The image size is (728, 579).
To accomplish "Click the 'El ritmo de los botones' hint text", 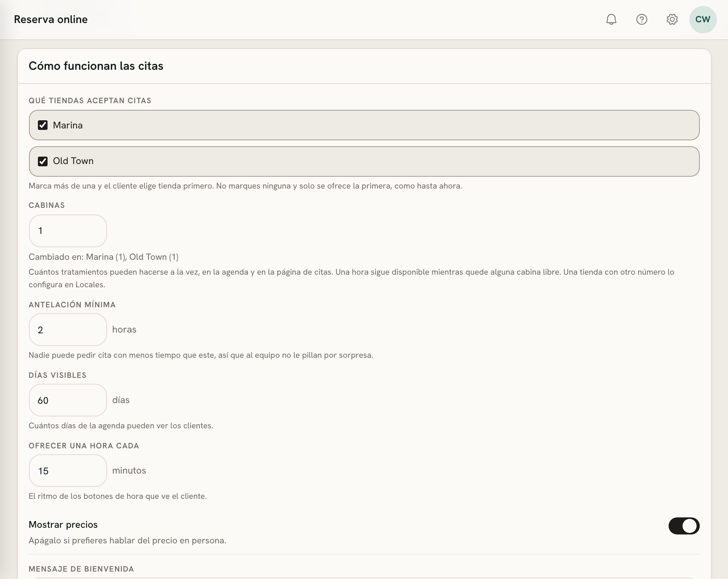I will click(x=118, y=496).
